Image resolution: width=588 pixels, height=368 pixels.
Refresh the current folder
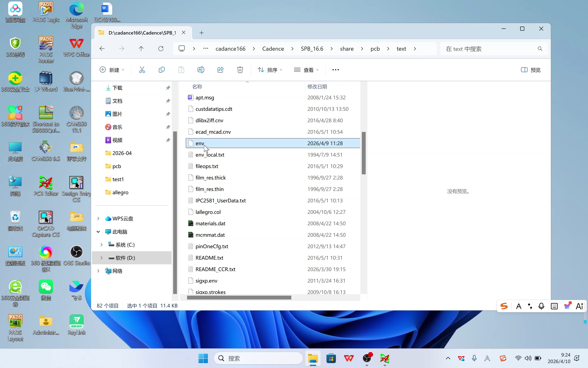[x=161, y=49]
